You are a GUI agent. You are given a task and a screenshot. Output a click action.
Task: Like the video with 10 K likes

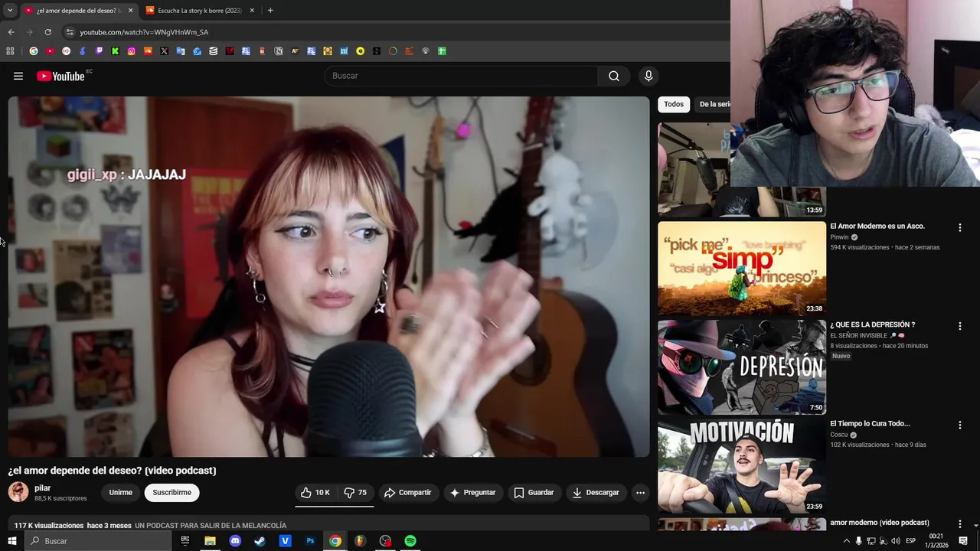[x=315, y=492]
